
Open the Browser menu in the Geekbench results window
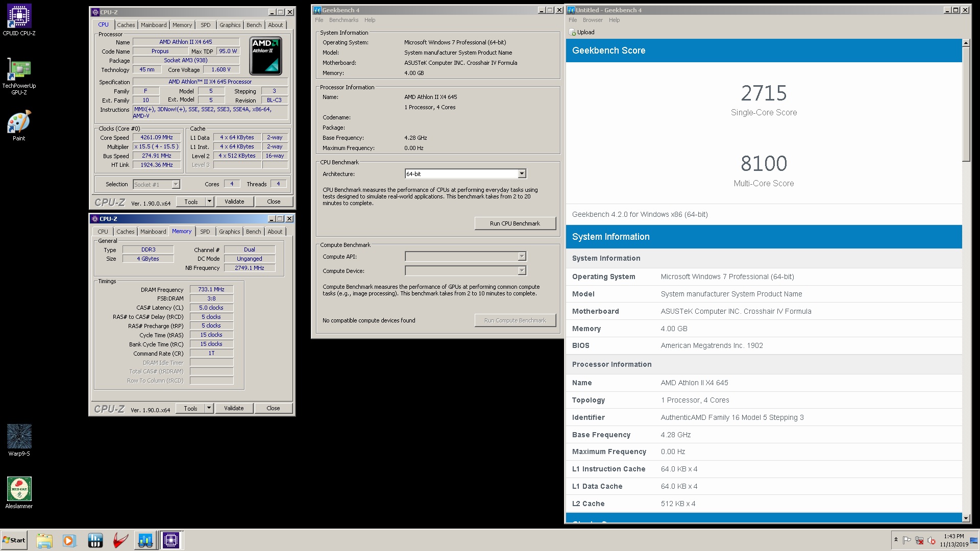tap(593, 20)
